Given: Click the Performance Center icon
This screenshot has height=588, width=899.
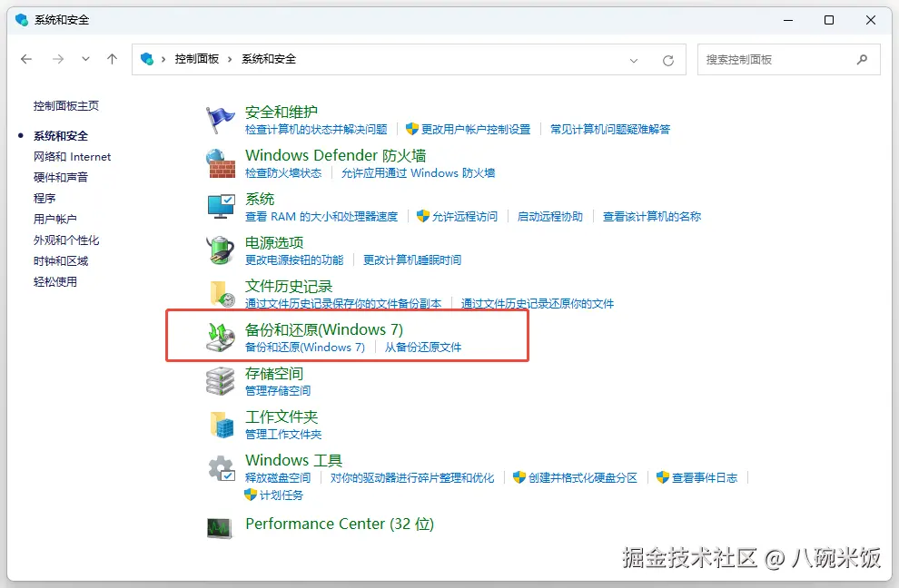Looking at the screenshot, I should (220, 527).
